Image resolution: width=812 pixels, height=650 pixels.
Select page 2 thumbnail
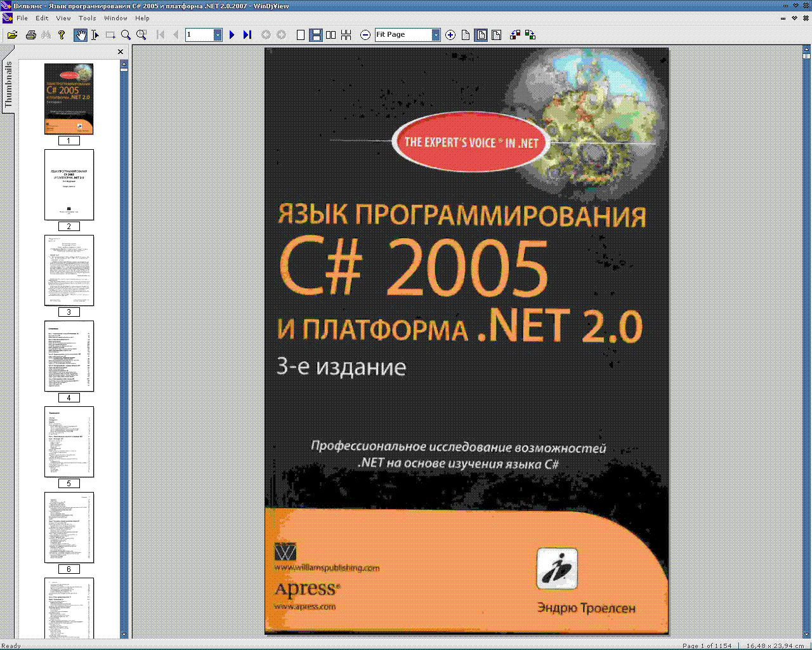(69, 185)
